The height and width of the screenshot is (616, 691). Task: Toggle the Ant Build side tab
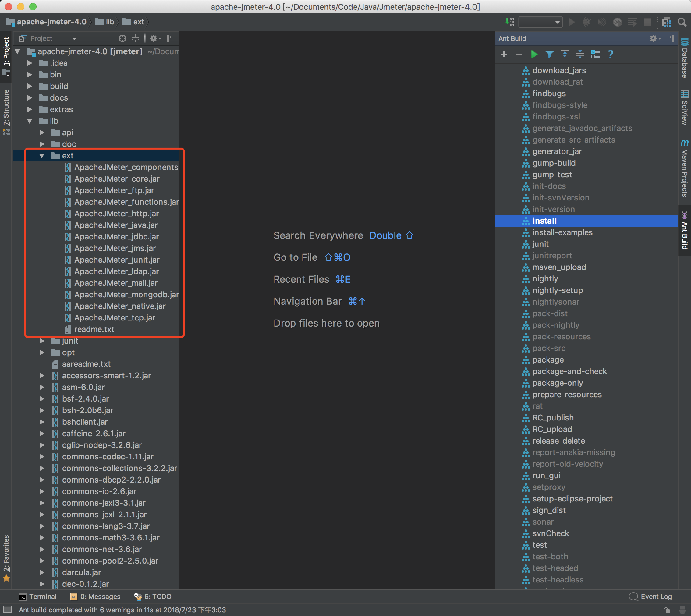pos(685,231)
